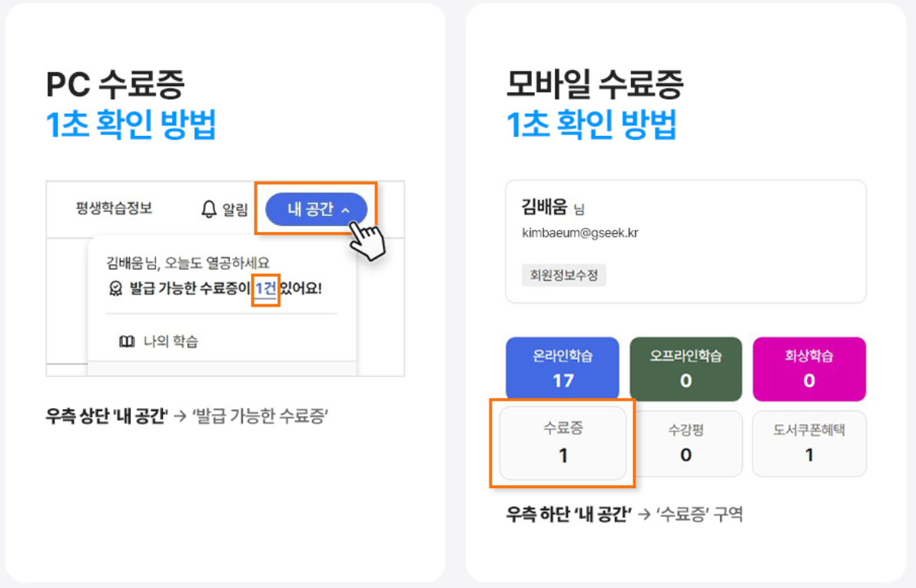The width and height of the screenshot is (916, 588).
Task: Click the 김배움 profile name
Action: [545, 206]
